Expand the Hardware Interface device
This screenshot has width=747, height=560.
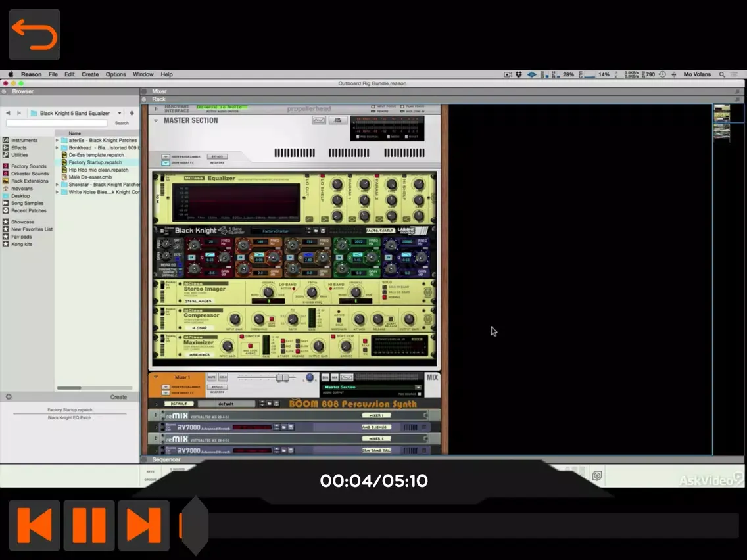(156, 109)
